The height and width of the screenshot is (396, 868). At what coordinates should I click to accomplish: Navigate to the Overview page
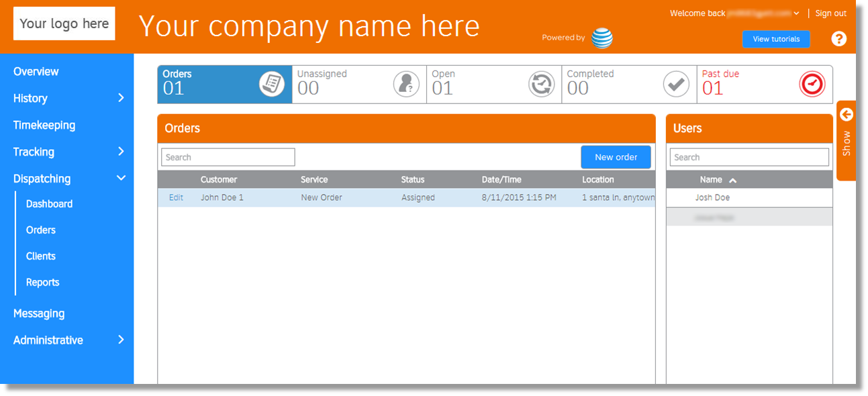36,71
